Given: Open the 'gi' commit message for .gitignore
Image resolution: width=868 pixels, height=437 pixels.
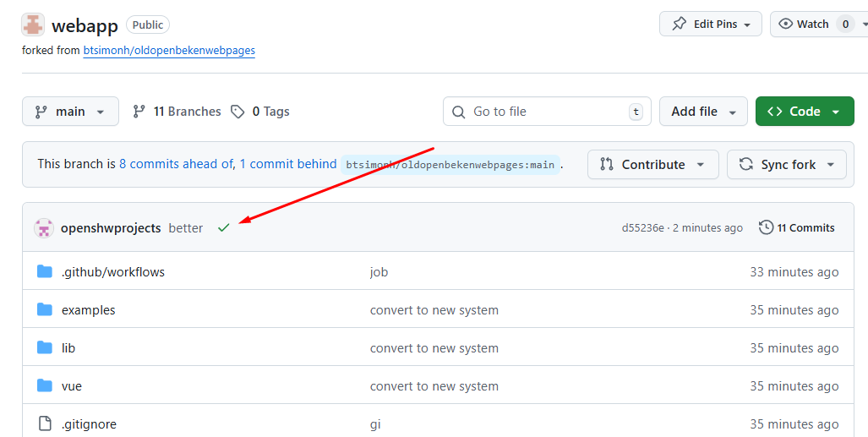Looking at the screenshot, I should coord(375,424).
